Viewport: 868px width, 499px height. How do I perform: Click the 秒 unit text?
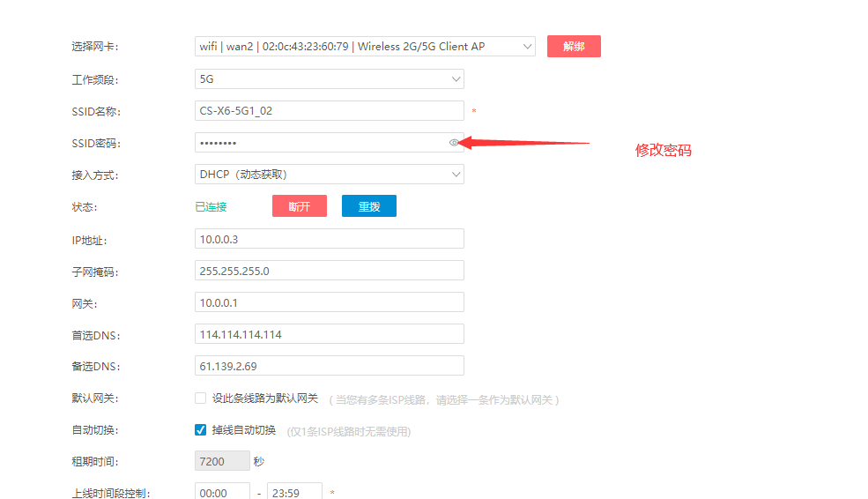(x=258, y=461)
